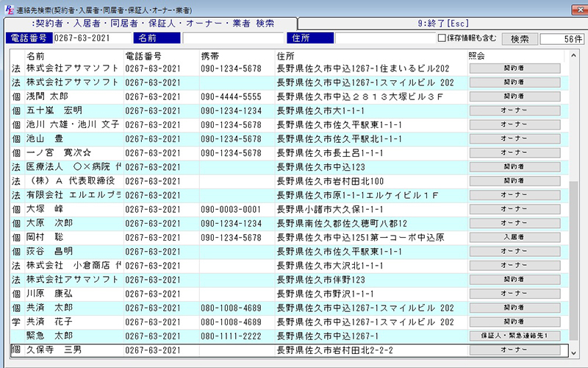Click the 学 type marker beside 共済 花子
The image size is (588, 368).
click(16, 322)
